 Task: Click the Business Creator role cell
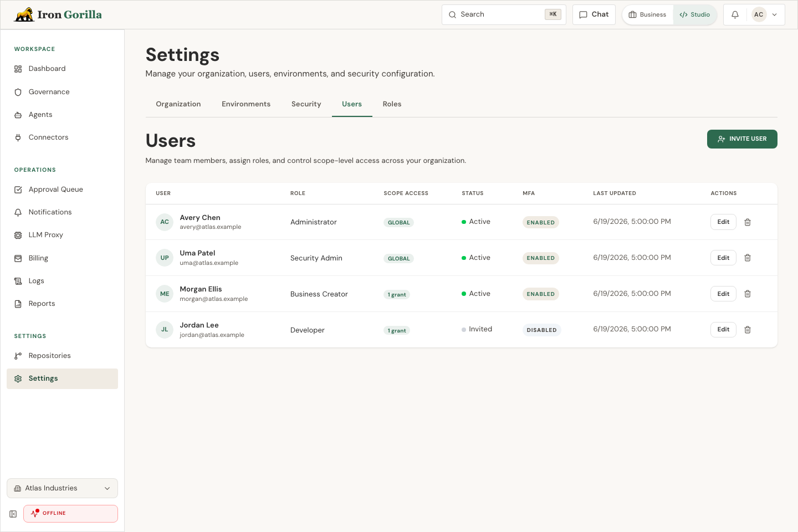point(319,294)
